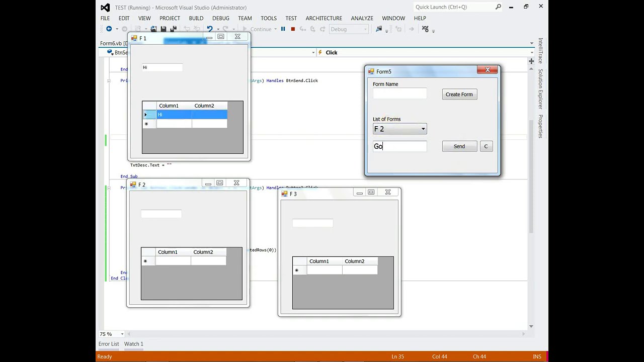Click the C button in Form5
Image resolution: width=644 pixels, height=362 pixels.
pyautogui.click(x=486, y=146)
